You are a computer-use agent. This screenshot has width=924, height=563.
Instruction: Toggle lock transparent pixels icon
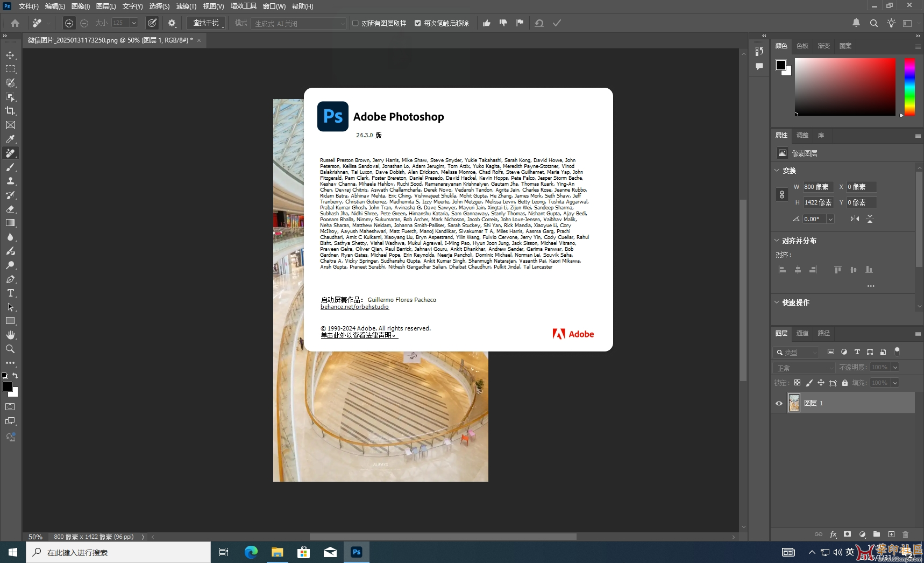(798, 383)
